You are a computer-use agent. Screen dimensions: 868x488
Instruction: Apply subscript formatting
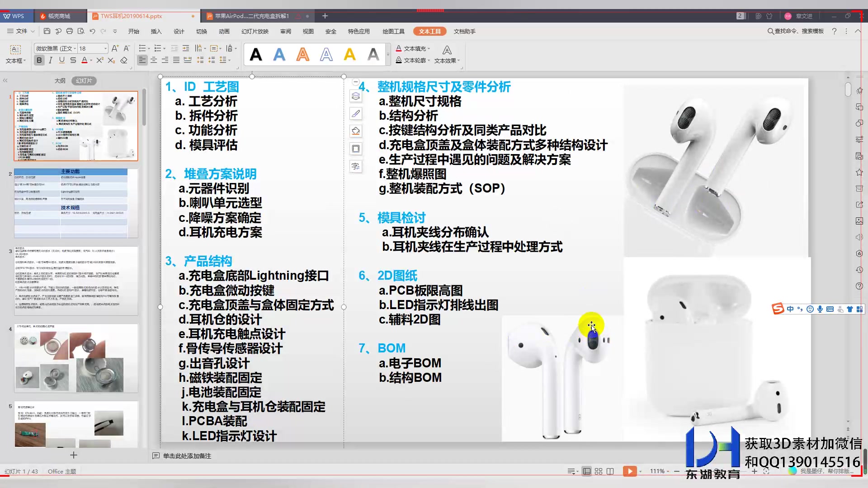click(x=111, y=60)
